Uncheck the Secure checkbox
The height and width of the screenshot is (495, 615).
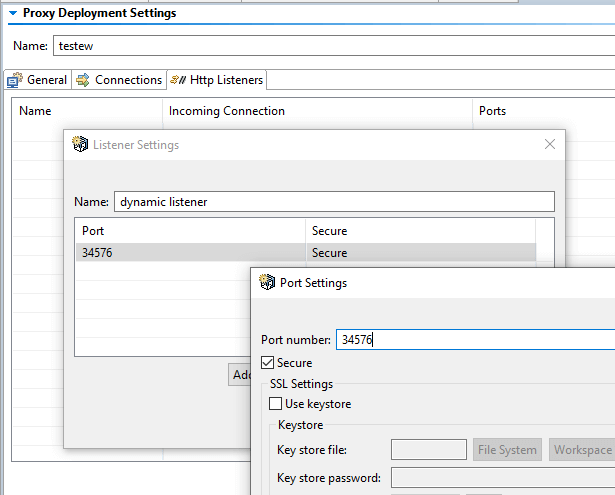267,362
